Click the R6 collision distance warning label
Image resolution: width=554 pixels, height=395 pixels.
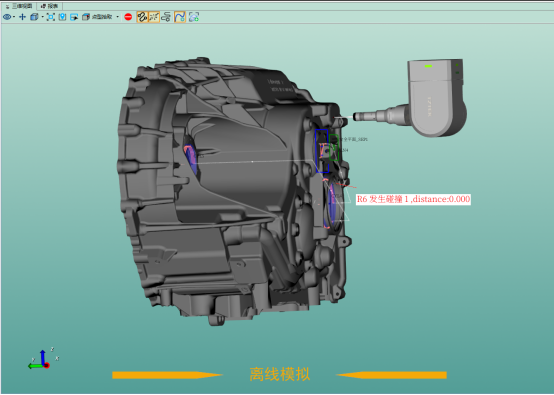pyautogui.click(x=413, y=199)
